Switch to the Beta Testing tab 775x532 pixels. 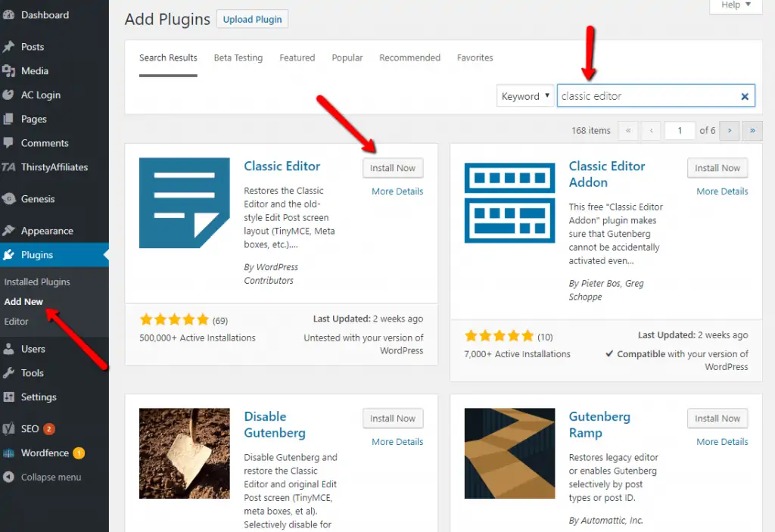(x=238, y=58)
